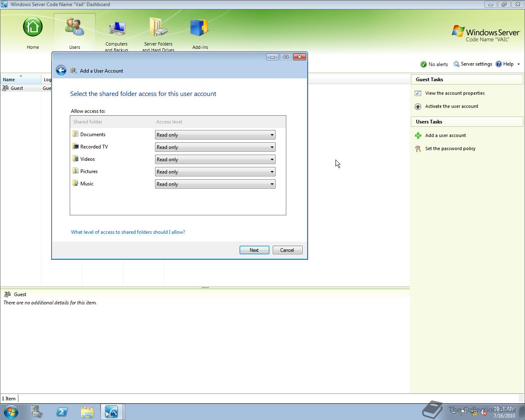The image size is (525, 420).
Task: Click the Dashboard taskbar button
Action: point(112,412)
